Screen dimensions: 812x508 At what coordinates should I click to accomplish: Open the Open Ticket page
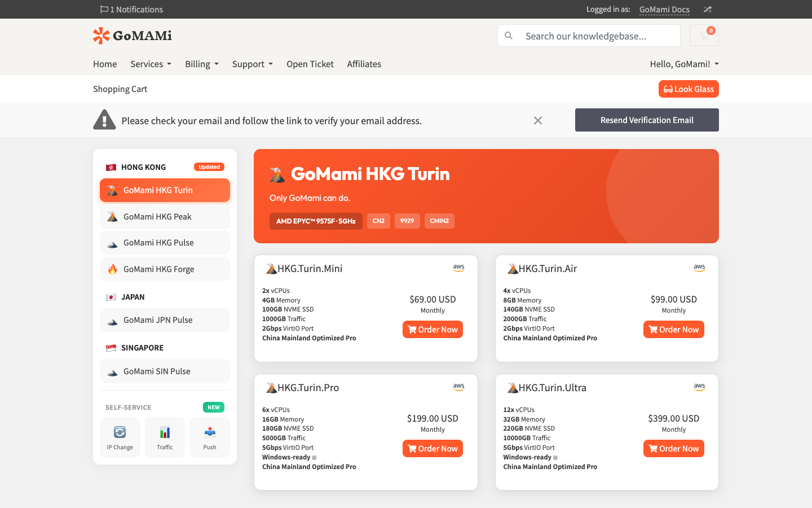[x=310, y=64]
